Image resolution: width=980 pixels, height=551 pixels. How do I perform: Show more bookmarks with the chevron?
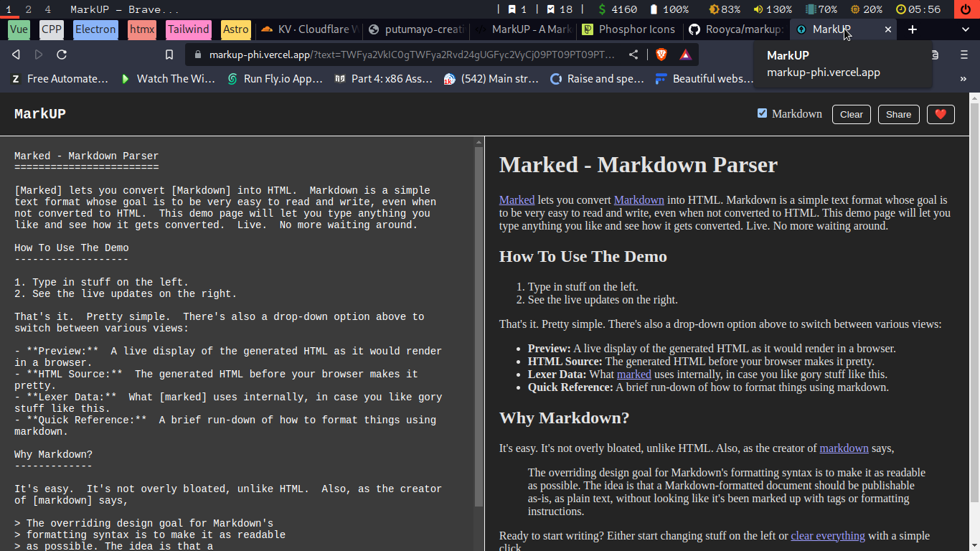point(963,79)
